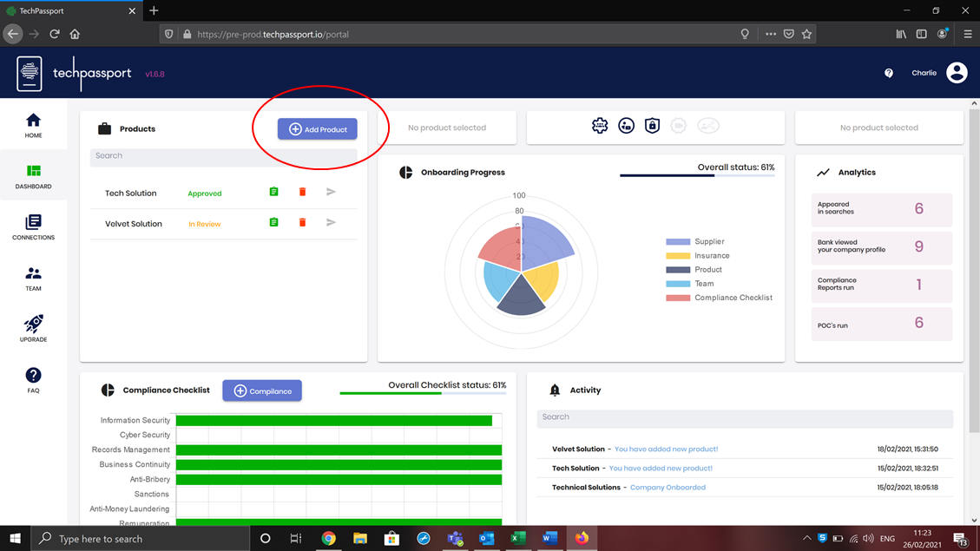The height and width of the screenshot is (551, 980).
Task: Open the Connections section in sidebar
Action: (x=33, y=227)
